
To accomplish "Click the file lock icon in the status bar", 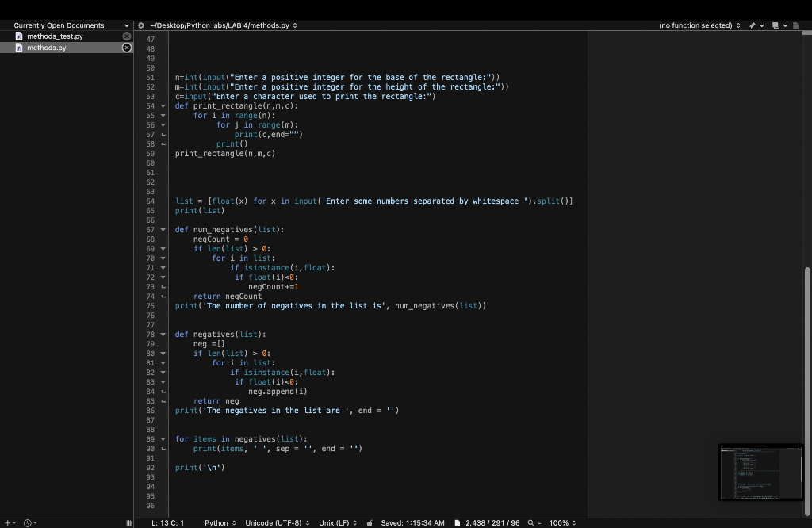I will pos(369,522).
